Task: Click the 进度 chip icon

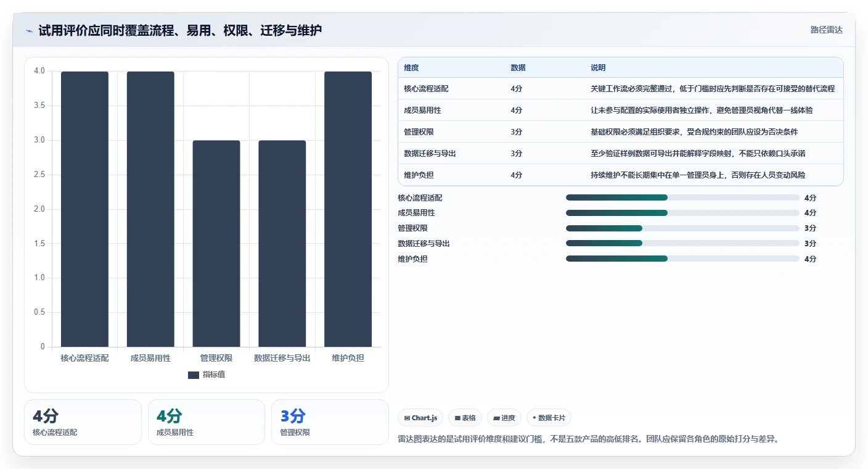Action: point(496,418)
